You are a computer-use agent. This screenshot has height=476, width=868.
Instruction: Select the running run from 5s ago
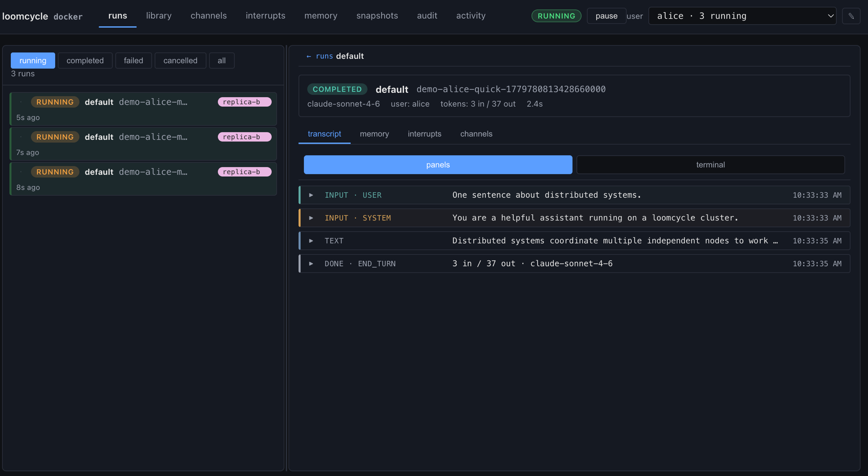[143, 109]
